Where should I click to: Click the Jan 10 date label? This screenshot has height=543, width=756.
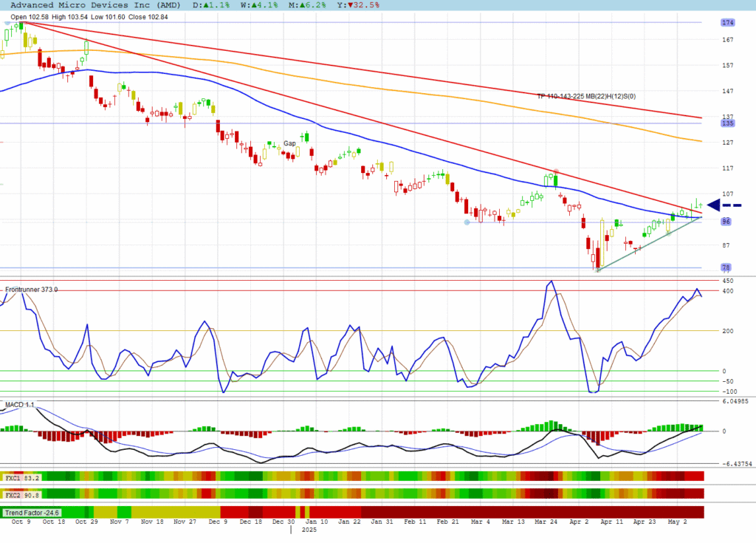pos(316,522)
